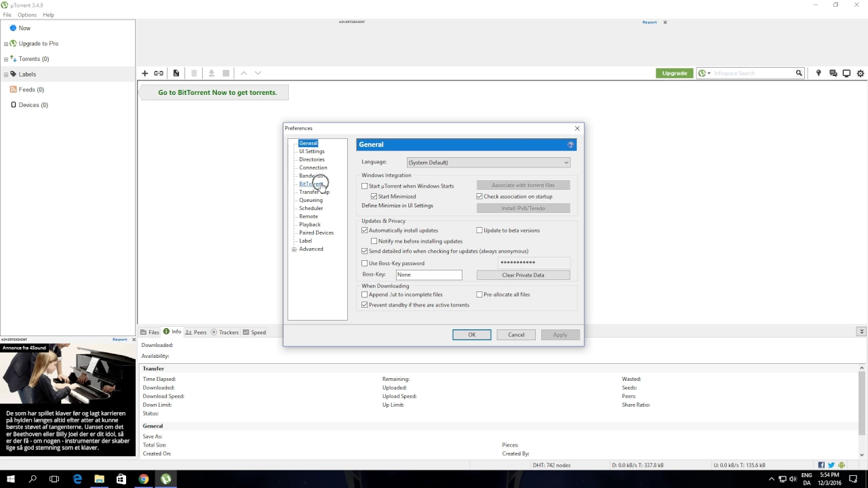Open Microsoft Edge from the taskbar
Image resolution: width=868 pixels, height=488 pixels.
coord(77,479)
